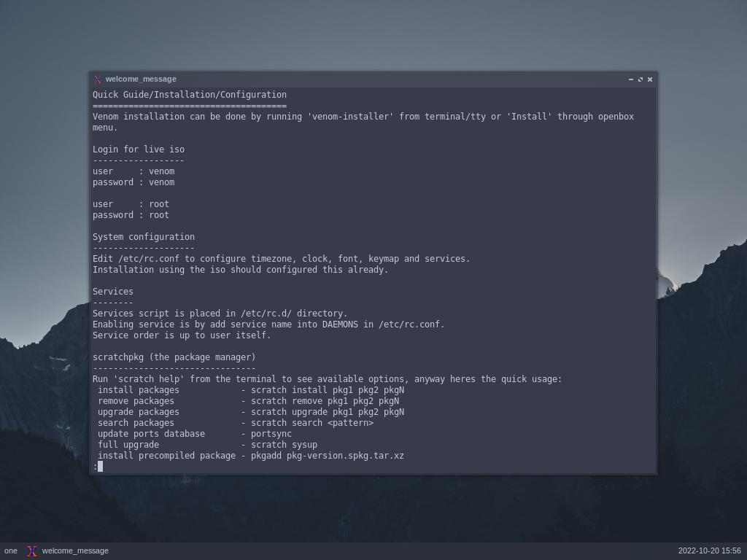Image resolution: width=747 pixels, height=560 pixels.
Task: Click the '/etc/rc.conf' path in the Edit line
Action: pyautogui.click(x=149, y=259)
